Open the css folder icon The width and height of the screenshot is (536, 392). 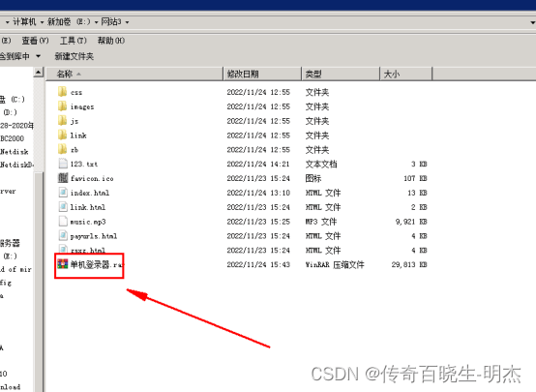click(62, 92)
